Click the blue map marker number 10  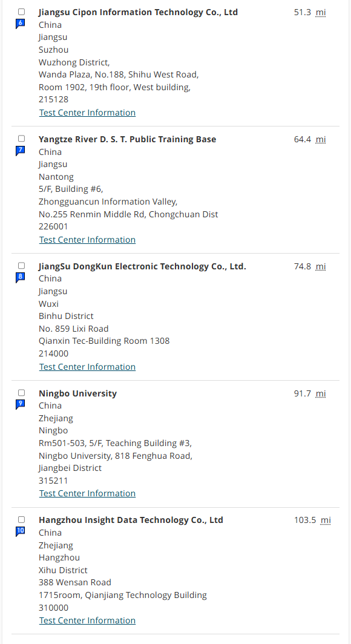[21, 531]
